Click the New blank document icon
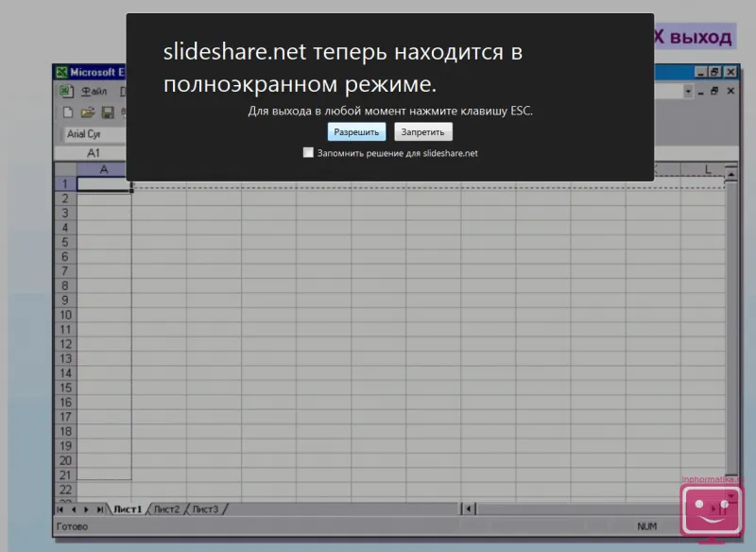 (x=68, y=112)
